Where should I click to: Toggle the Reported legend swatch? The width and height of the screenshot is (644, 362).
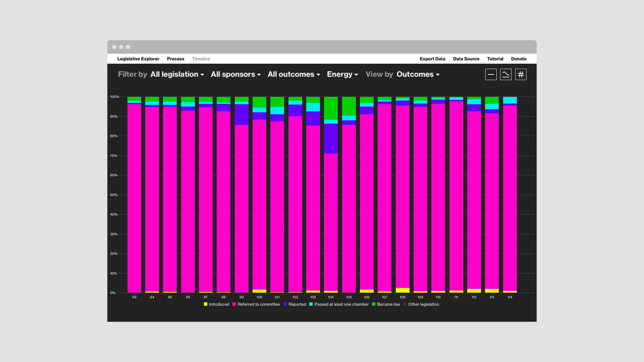tap(285, 304)
